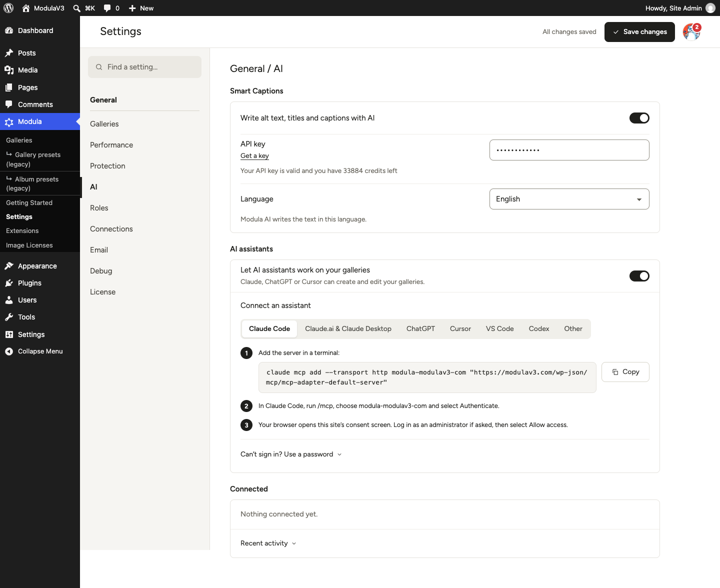Click the API key password field
The height and width of the screenshot is (588, 720).
coord(569,150)
